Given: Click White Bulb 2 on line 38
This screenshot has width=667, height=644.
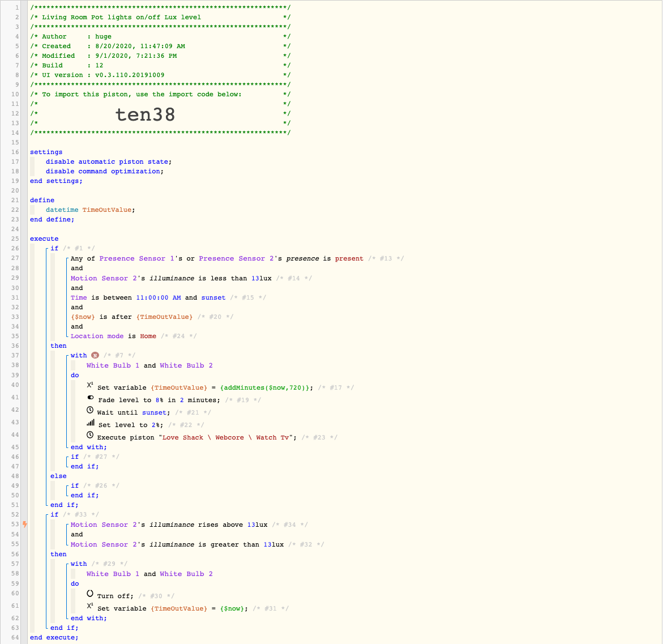Looking at the screenshot, I should (186, 366).
